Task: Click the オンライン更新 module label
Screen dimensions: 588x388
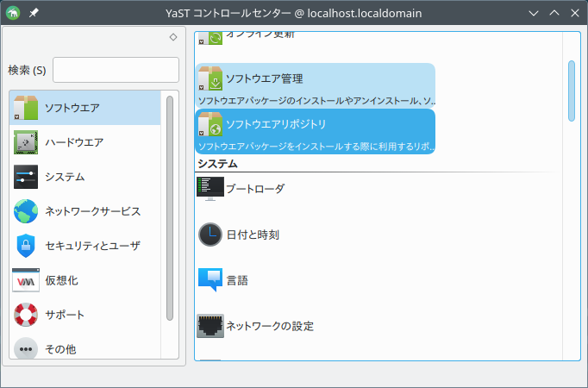Action: (x=260, y=35)
